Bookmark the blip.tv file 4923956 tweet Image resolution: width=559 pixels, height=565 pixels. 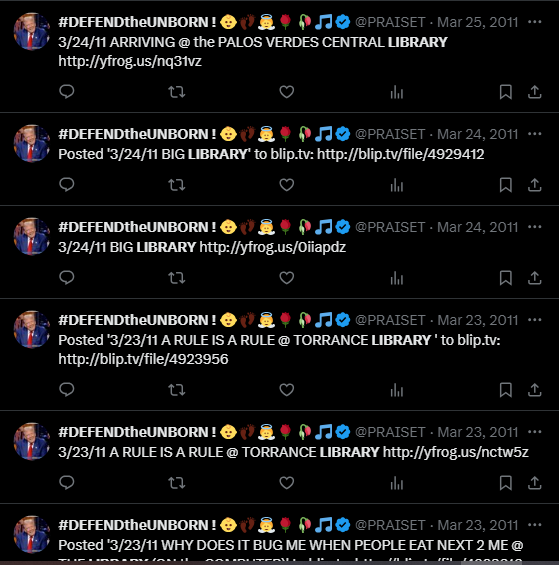click(x=506, y=390)
